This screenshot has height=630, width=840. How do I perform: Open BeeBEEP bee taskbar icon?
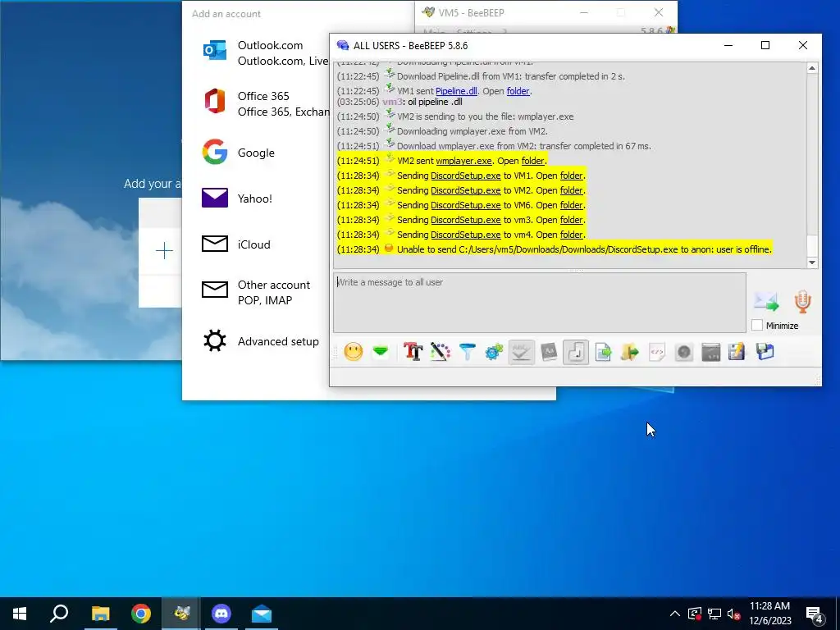(x=181, y=614)
